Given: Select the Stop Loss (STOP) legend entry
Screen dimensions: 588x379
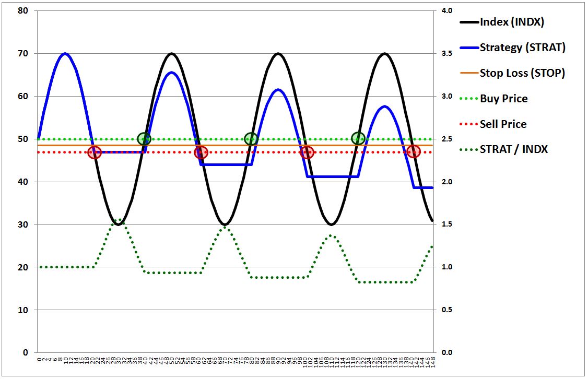Looking at the screenshot, I should pyautogui.click(x=522, y=73).
